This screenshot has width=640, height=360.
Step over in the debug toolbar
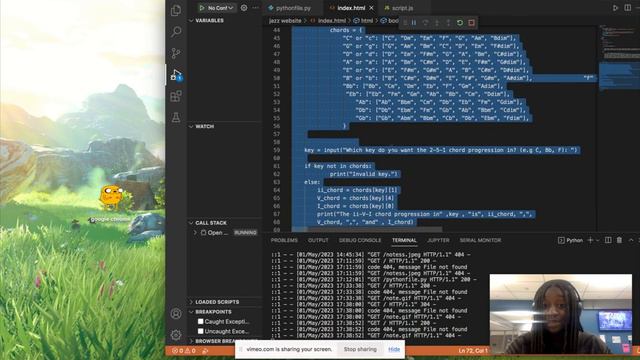tap(425, 23)
